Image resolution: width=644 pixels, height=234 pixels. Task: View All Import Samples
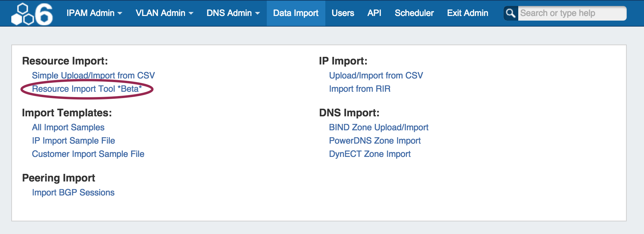click(x=68, y=127)
